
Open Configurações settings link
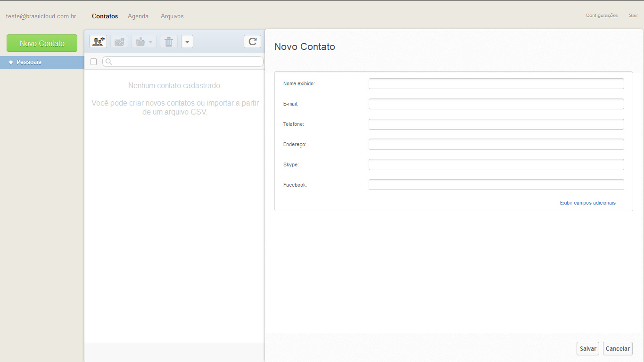[x=602, y=16]
